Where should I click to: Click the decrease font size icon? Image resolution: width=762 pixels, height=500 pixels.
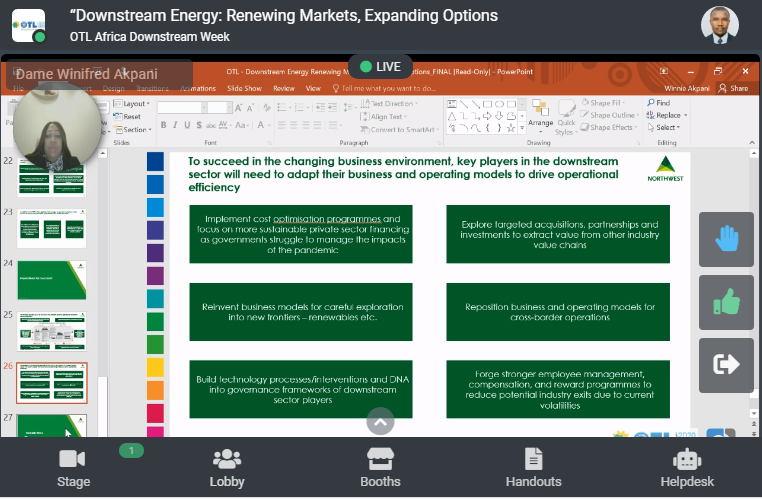(250, 108)
